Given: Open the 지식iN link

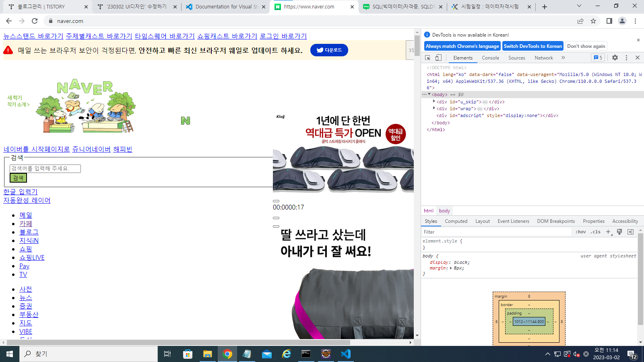Looking at the screenshot, I should click(x=29, y=241).
